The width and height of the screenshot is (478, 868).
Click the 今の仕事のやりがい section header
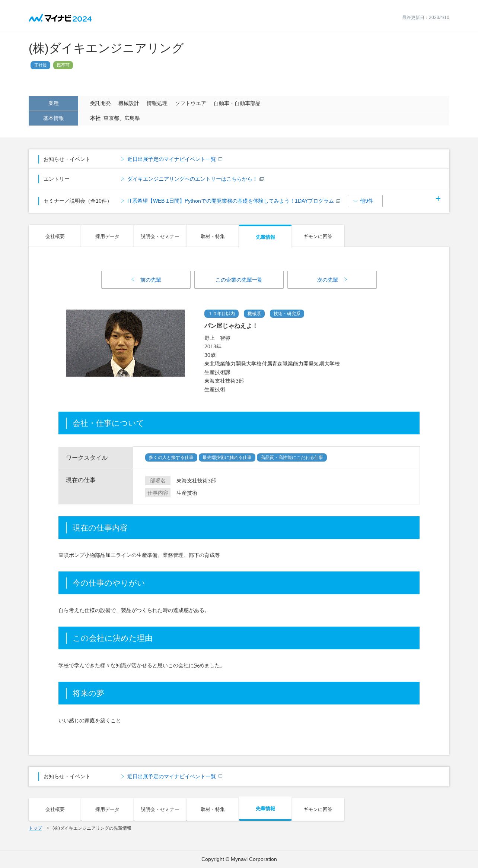[239, 583]
